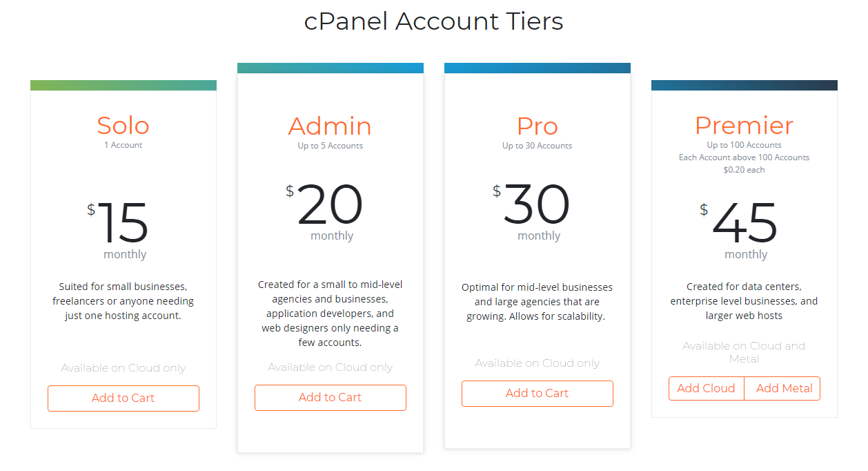
Task: Choose the Add Cloud button for Premier
Action: coord(706,388)
